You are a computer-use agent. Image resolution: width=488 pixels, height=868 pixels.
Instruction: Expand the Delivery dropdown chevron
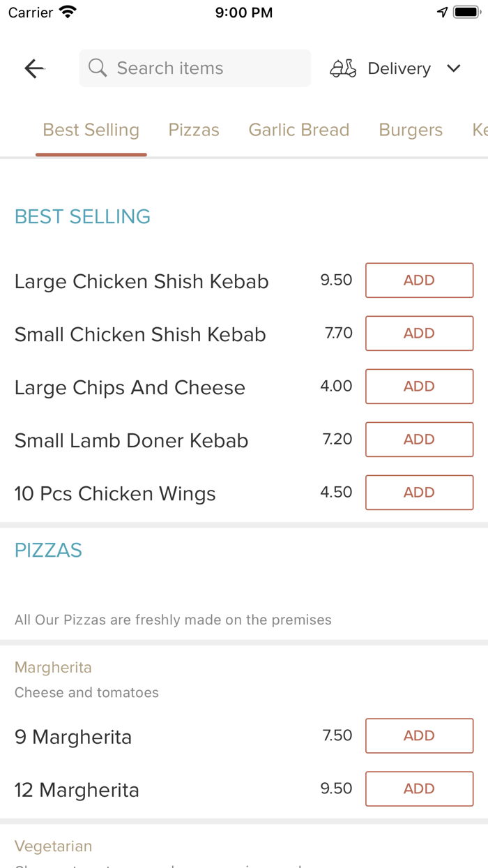[x=454, y=68]
